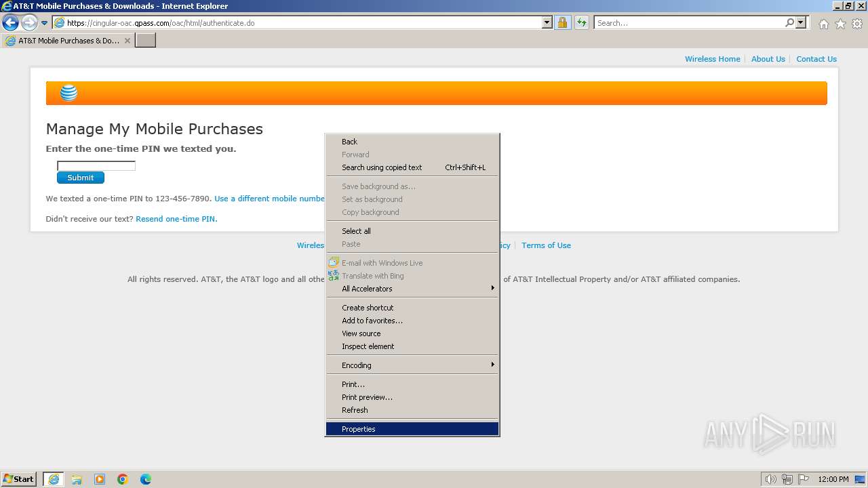Choose Create shortcut in context menu
Viewport: 868px width, 488px height.
[x=412, y=308]
